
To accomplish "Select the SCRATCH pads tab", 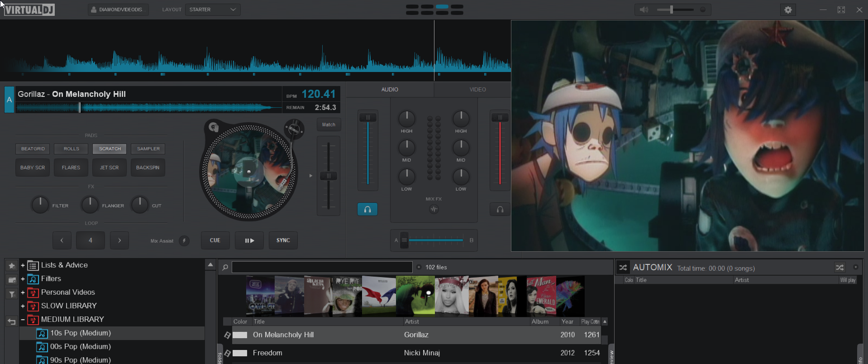I will (110, 148).
